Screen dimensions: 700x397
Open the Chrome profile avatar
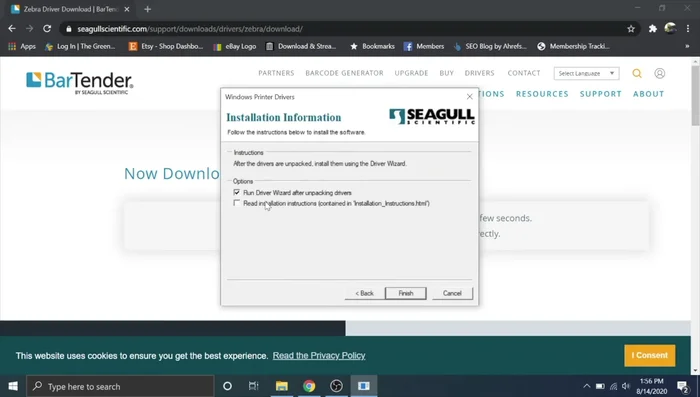[x=670, y=28]
